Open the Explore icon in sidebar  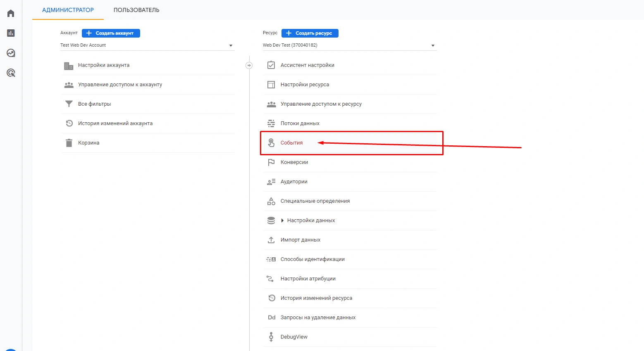[11, 53]
